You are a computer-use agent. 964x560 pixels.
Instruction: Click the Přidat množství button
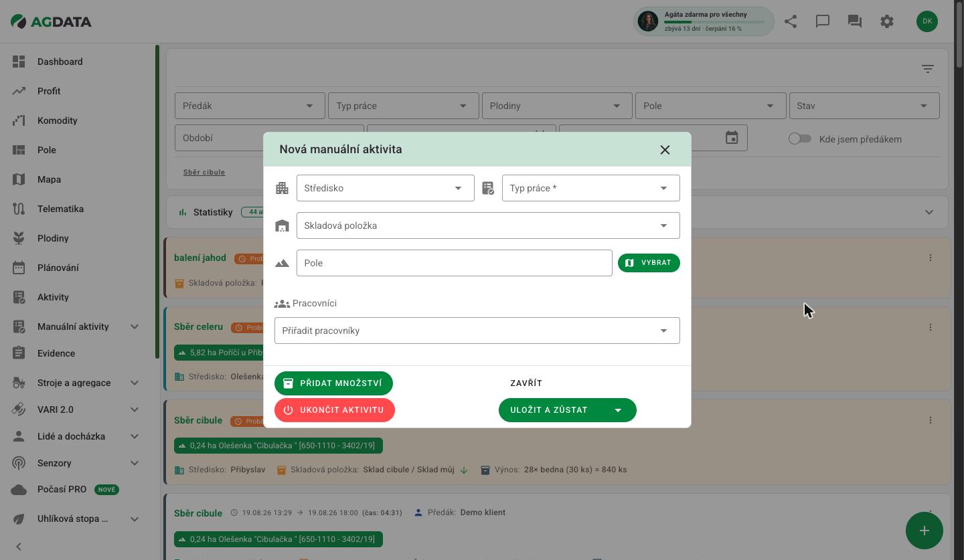(333, 383)
